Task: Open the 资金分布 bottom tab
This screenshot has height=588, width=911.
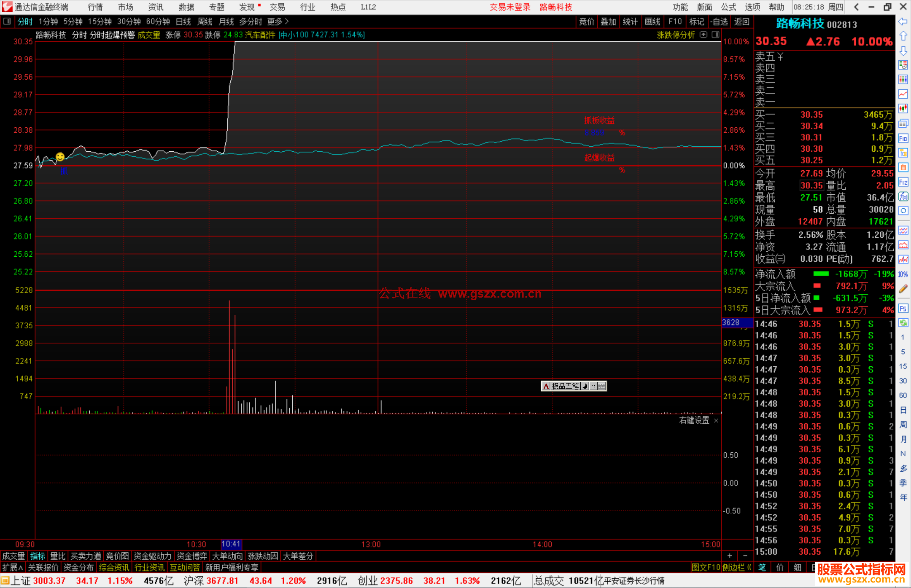Action: pyautogui.click(x=78, y=567)
